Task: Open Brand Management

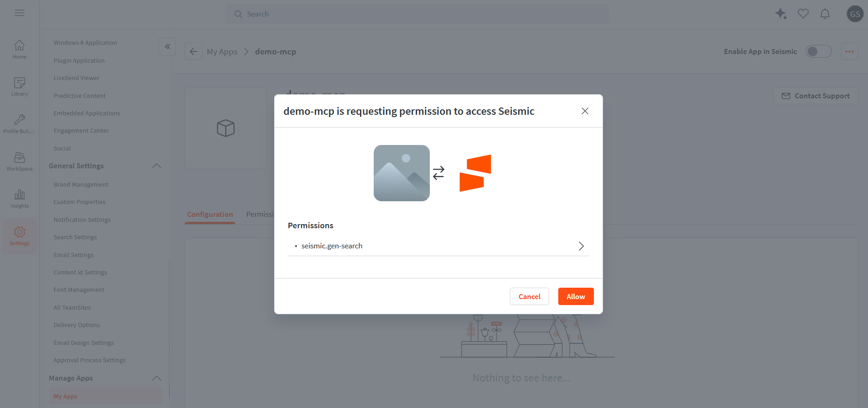Action: coord(81,184)
